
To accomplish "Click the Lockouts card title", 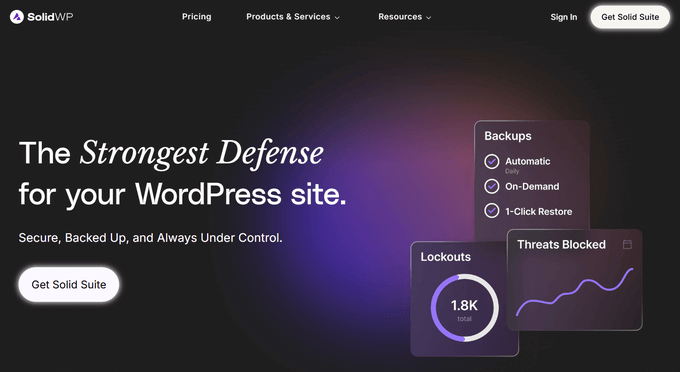I will click(x=445, y=257).
